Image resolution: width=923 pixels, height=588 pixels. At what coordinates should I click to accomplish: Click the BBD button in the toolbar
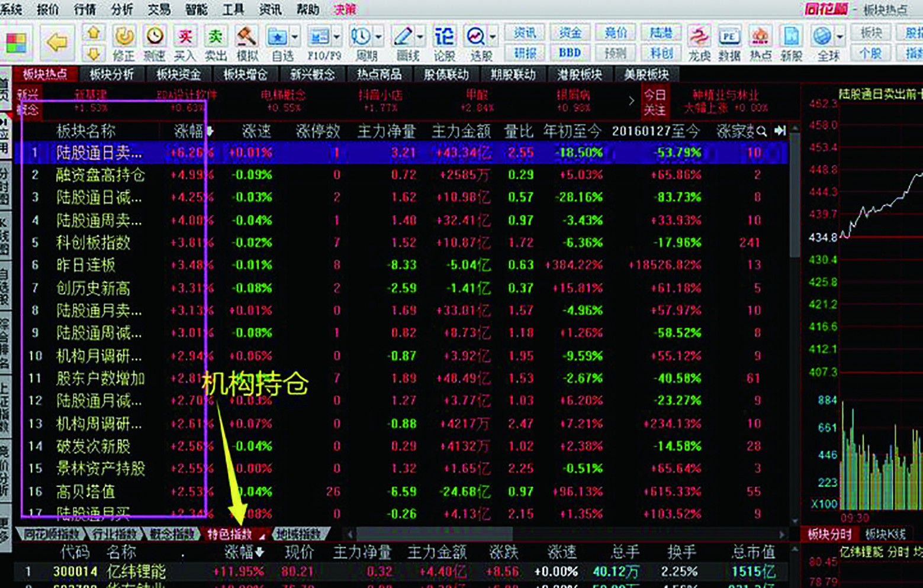click(x=568, y=53)
